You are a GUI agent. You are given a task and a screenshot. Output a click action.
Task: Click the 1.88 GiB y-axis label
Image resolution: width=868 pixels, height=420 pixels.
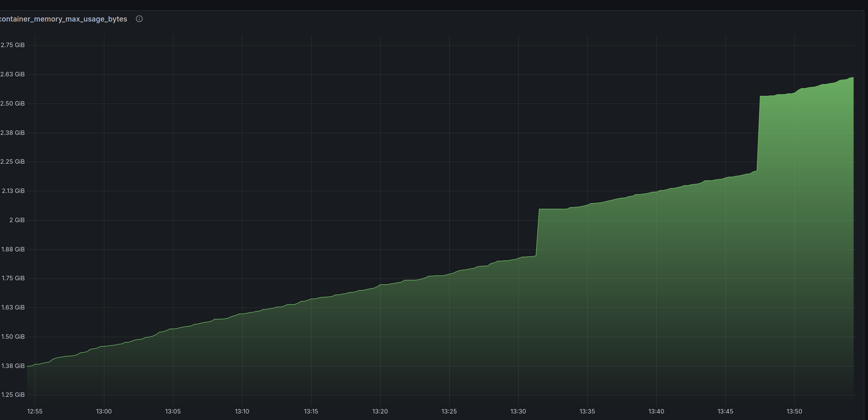(x=13, y=249)
